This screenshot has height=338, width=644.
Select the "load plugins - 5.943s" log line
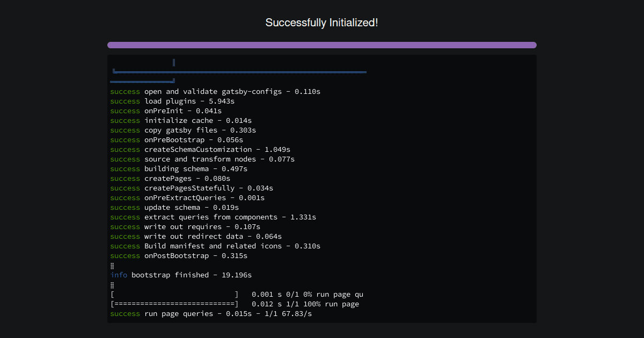click(172, 101)
